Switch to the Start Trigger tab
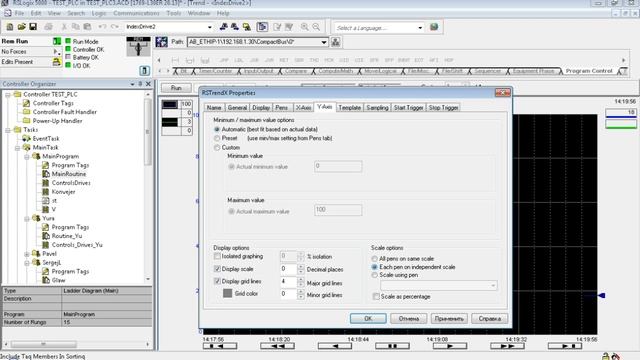 pyautogui.click(x=408, y=107)
